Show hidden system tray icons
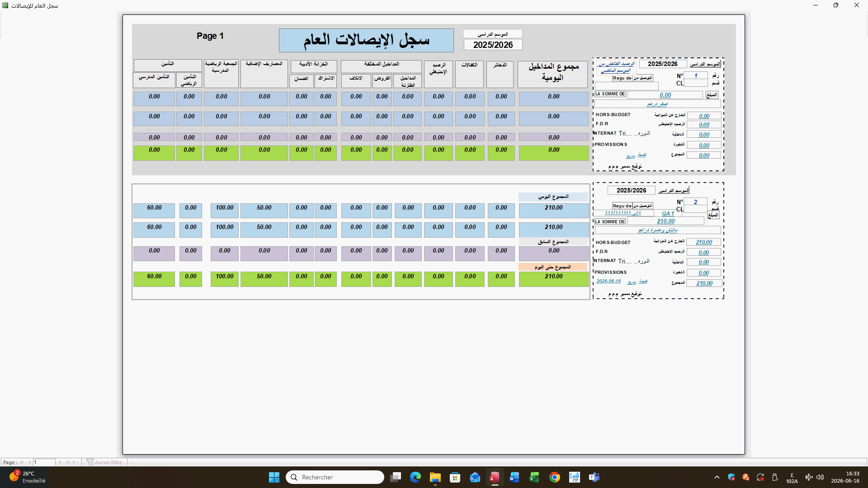The height and width of the screenshot is (488, 868). [x=717, y=477]
